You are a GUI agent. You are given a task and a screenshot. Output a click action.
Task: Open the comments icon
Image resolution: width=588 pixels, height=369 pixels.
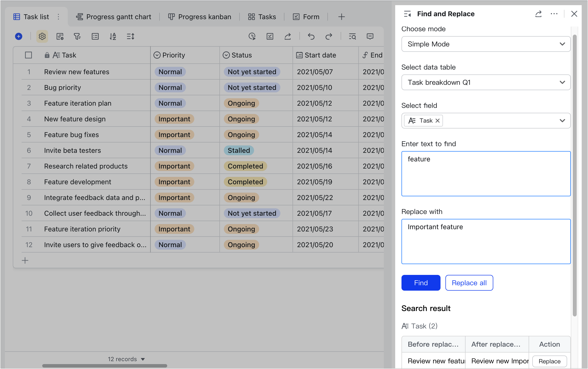370,36
